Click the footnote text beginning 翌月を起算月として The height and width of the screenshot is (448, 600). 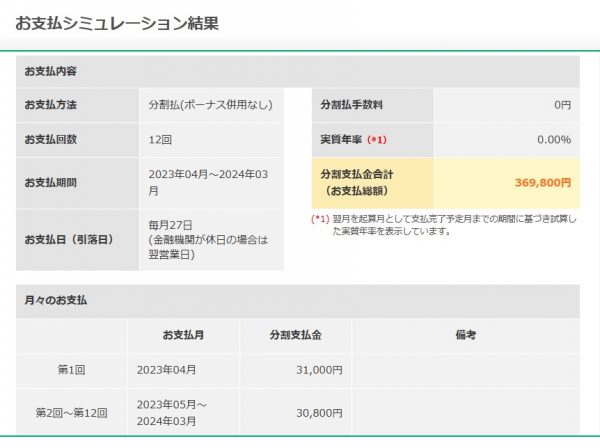454,225
